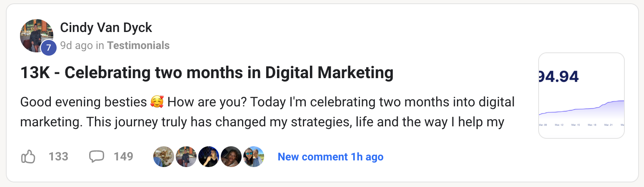Click the 149 comments count
Viewport: 644px width, 187px height.
123,157
